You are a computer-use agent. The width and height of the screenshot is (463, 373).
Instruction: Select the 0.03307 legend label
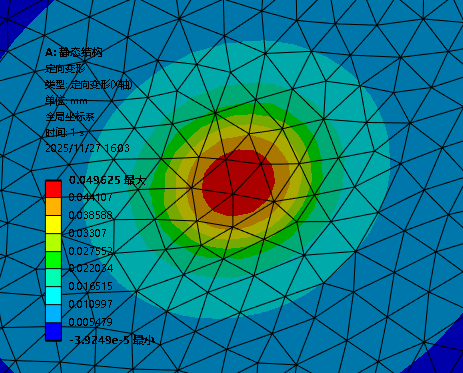pos(87,233)
